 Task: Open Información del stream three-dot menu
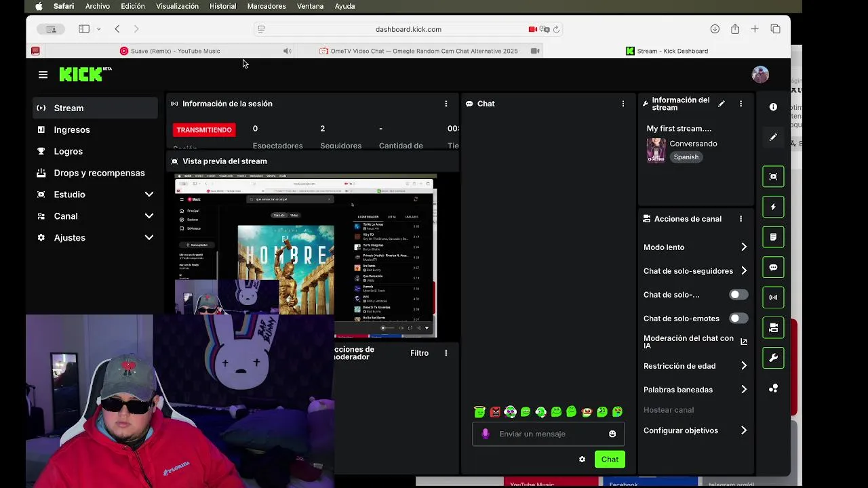(741, 104)
